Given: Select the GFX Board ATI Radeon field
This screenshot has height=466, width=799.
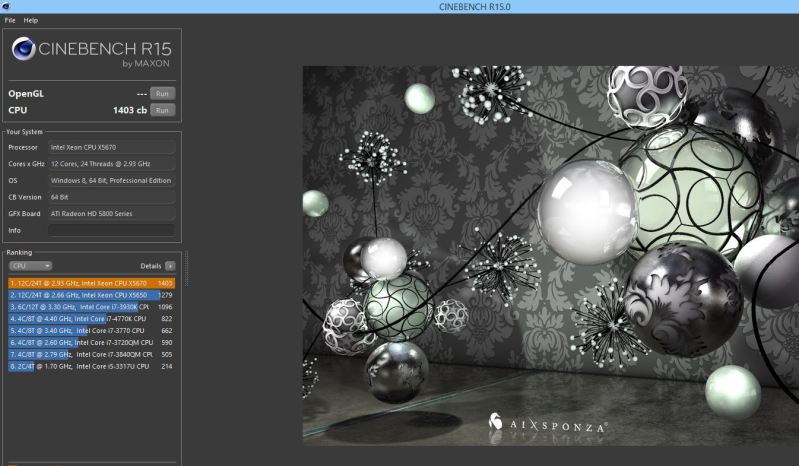Looking at the screenshot, I should click(x=112, y=214).
